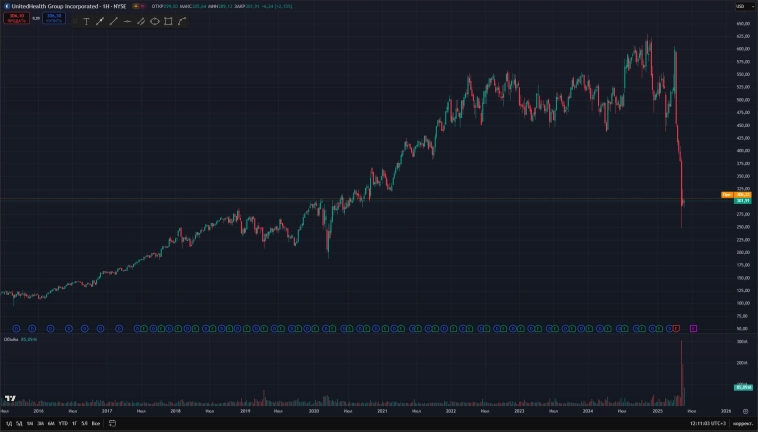Viewport: 758px width, 432px height.
Task: Click the orange badge next to NYSE
Action: (136, 6)
